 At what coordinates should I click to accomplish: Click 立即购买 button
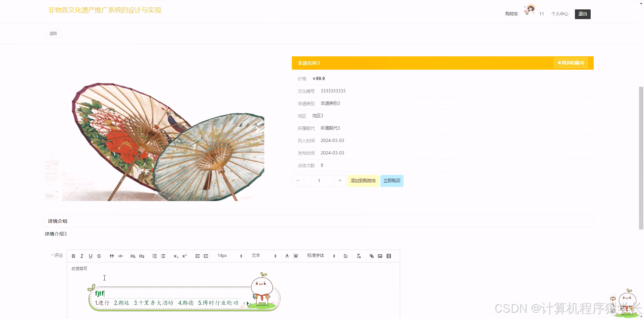pyautogui.click(x=392, y=181)
